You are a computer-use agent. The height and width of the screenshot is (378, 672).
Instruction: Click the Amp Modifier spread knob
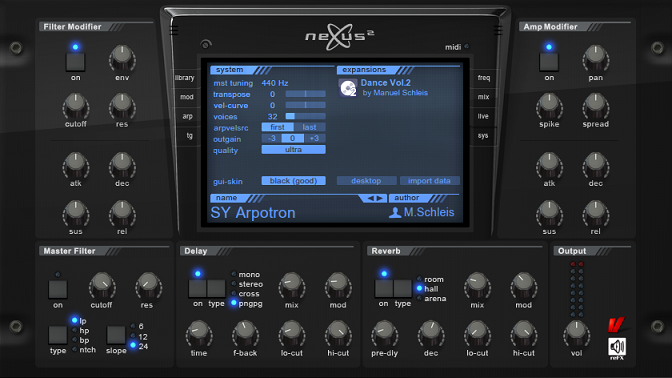pyautogui.click(x=596, y=106)
